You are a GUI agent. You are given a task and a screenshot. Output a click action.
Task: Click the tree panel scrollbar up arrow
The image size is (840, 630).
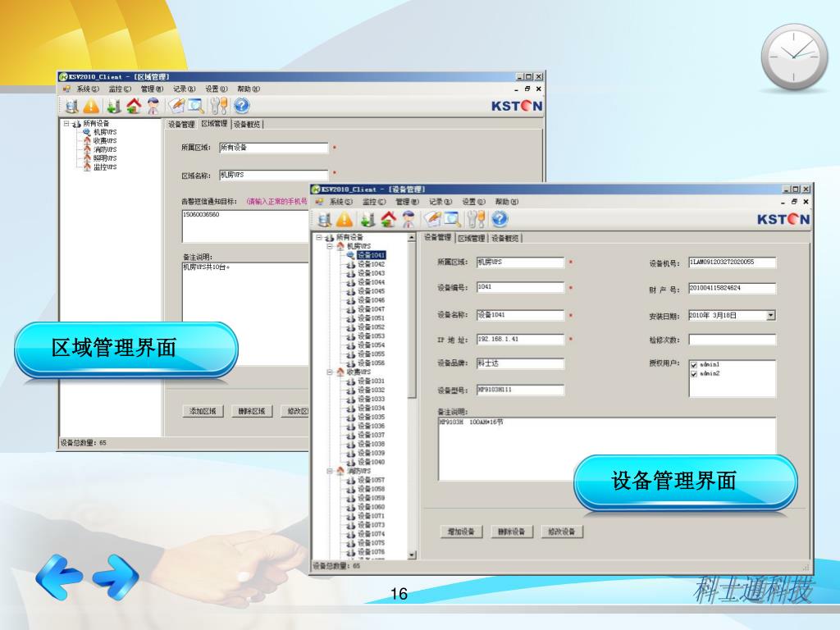click(x=412, y=237)
